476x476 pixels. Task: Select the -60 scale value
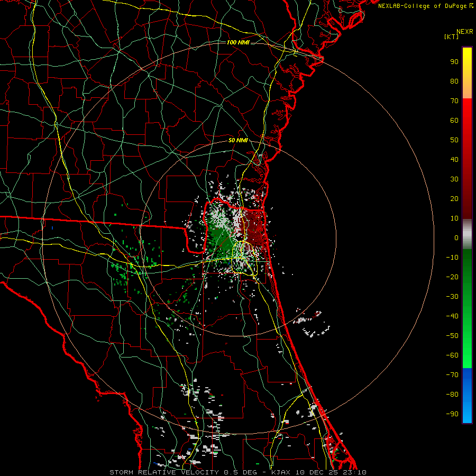[452, 355]
